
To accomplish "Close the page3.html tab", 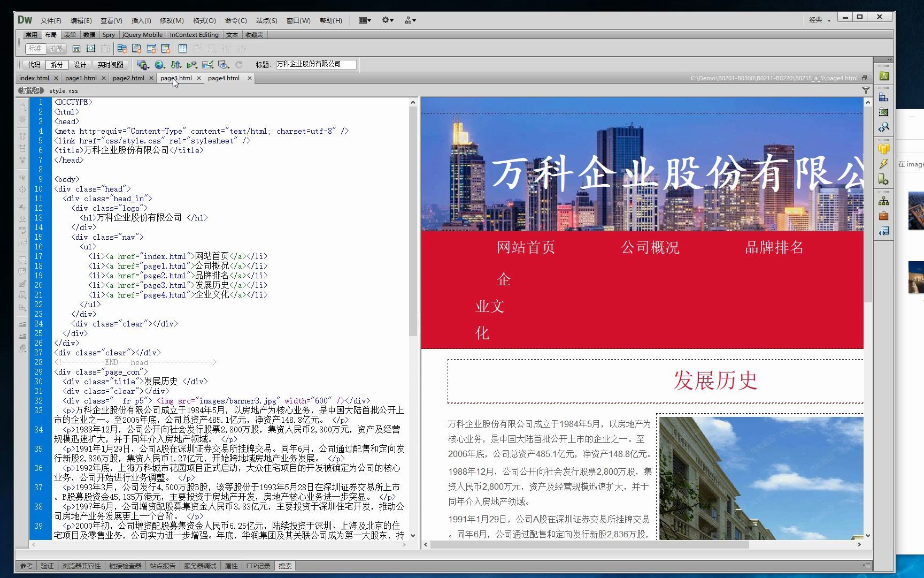I will click(x=199, y=78).
